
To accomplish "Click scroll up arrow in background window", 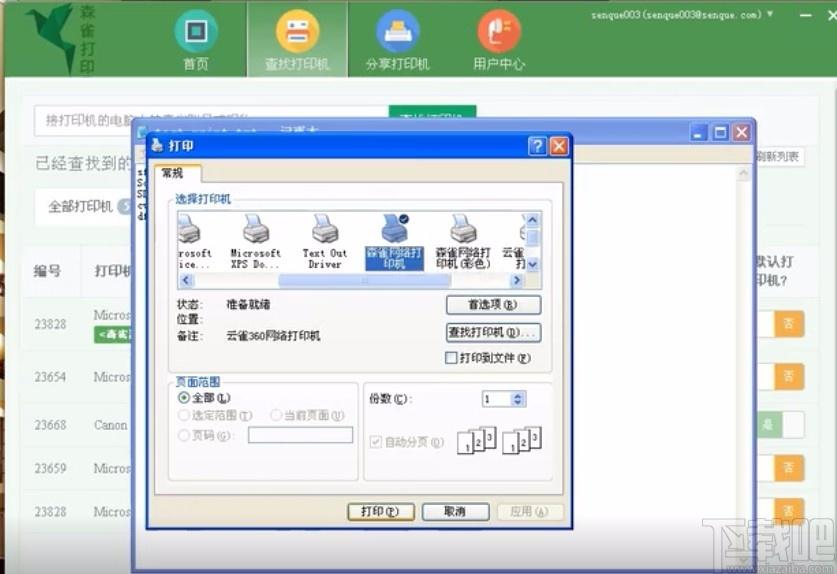I will point(743,174).
